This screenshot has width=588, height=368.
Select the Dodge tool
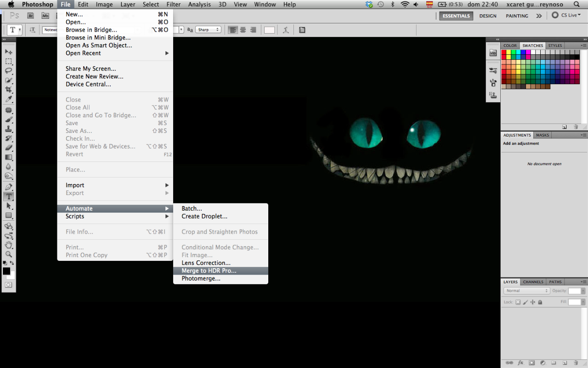pos(9,176)
